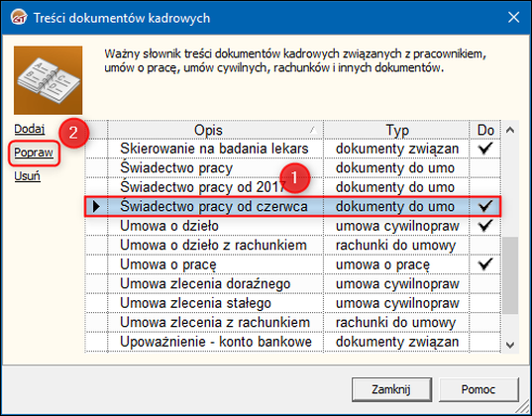Click the Do column header
532x416 pixels.
coord(485,130)
